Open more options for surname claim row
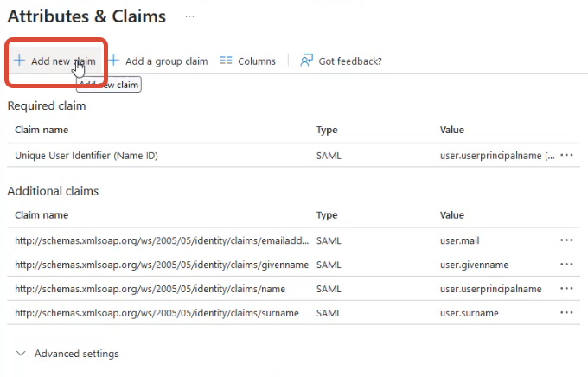 (x=567, y=313)
